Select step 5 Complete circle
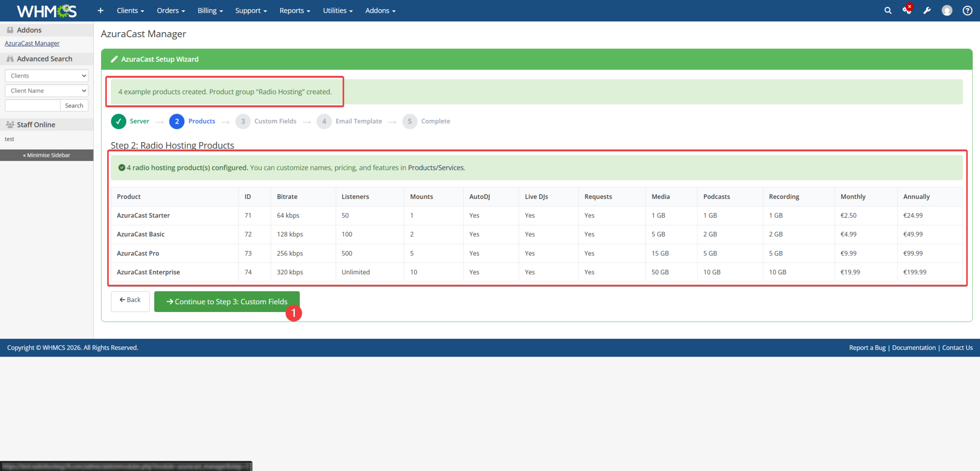The height and width of the screenshot is (471, 980). coord(409,121)
